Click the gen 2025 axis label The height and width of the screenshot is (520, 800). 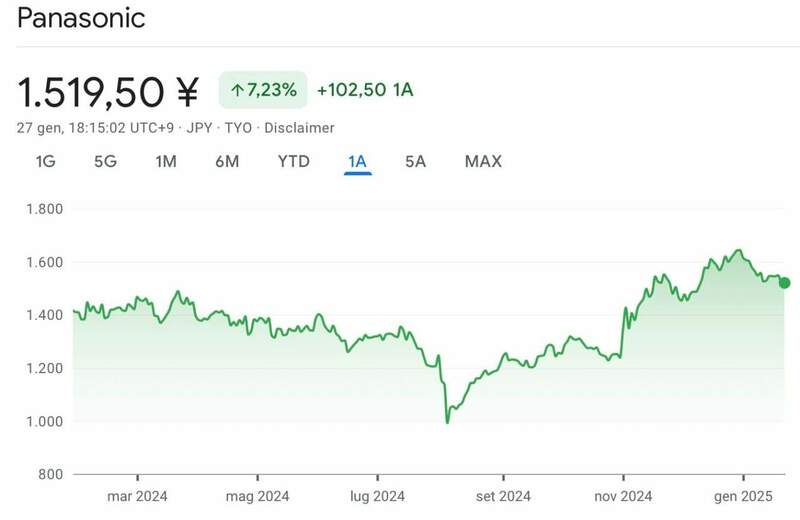tap(743, 495)
